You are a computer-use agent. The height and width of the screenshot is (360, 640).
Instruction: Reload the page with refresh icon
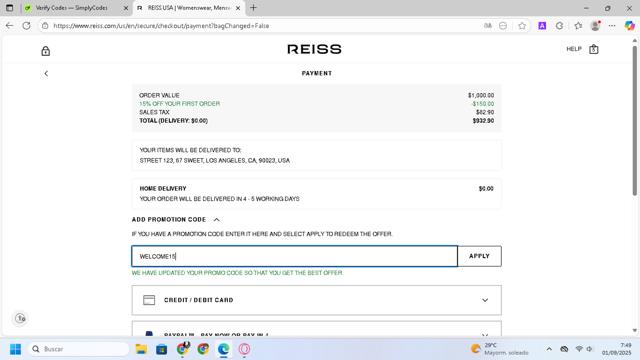click(27, 26)
